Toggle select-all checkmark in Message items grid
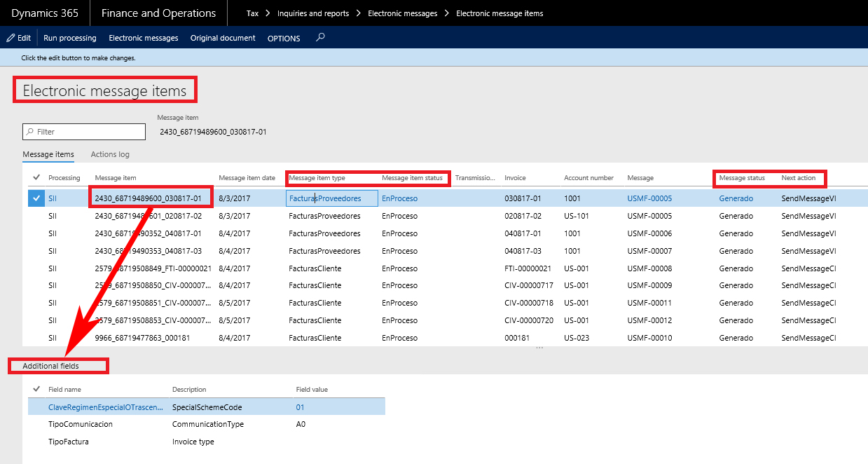This screenshot has height=464, width=868. [x=36, y=177]
